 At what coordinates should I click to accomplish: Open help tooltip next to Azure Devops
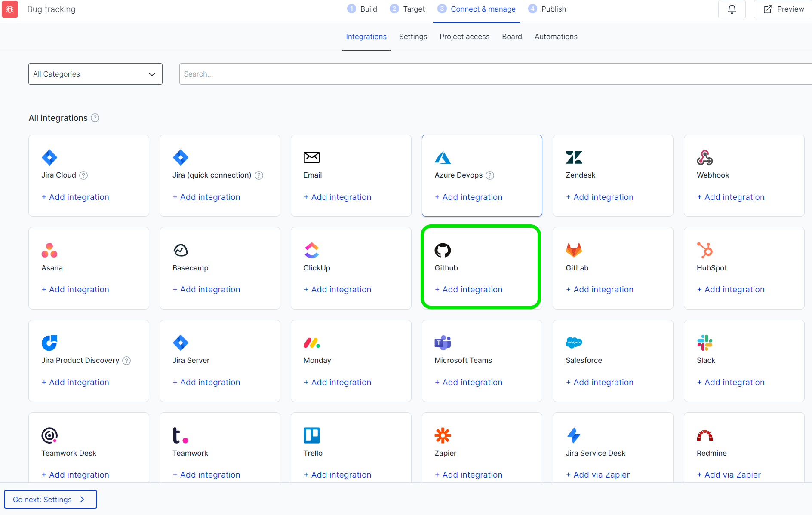490,175
